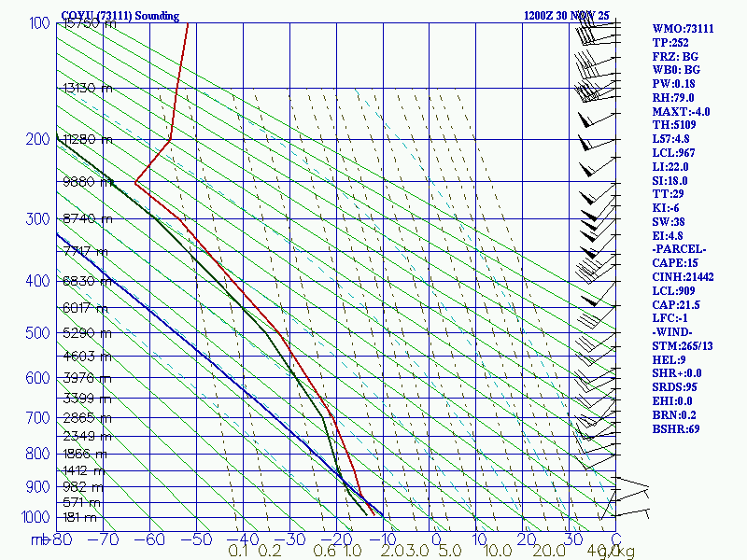
Task: Select the '500' pressure level label
Action: 37,332
